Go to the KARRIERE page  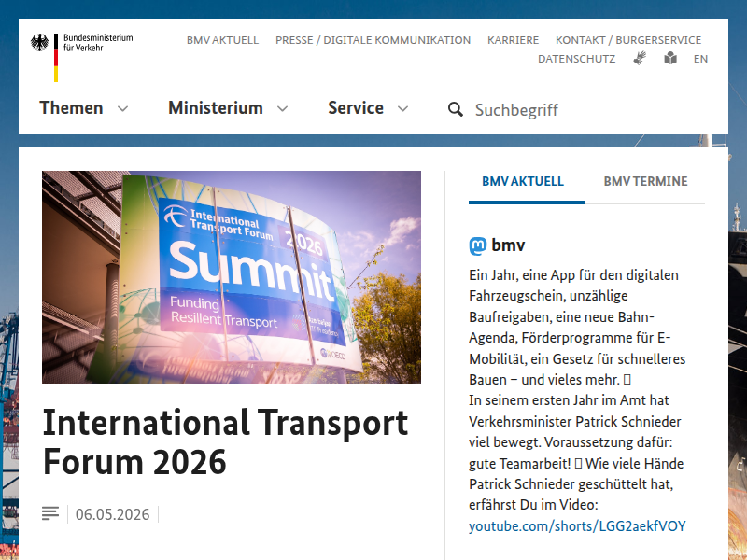pyautogui.click(x=513, y=40)
